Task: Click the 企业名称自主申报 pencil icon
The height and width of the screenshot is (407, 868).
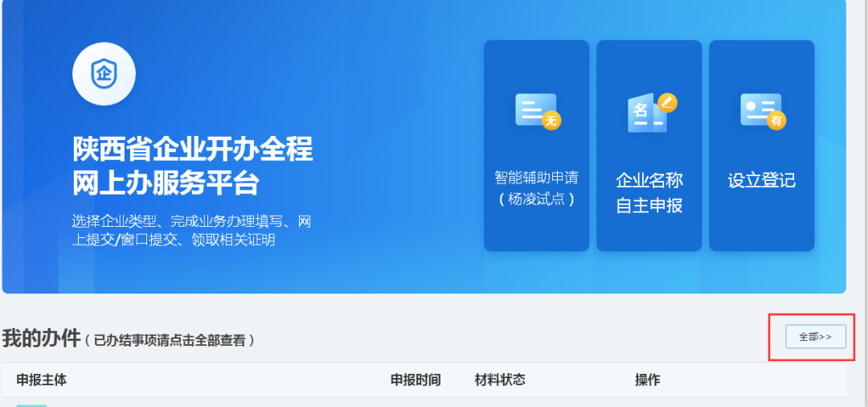Action: coord(667,103)
